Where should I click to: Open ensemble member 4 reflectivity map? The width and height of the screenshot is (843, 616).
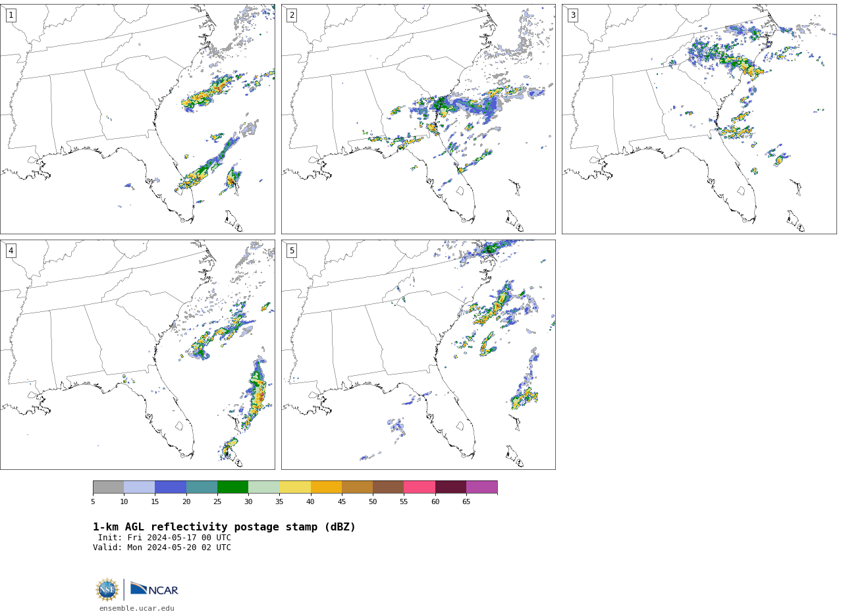[138, 355]
